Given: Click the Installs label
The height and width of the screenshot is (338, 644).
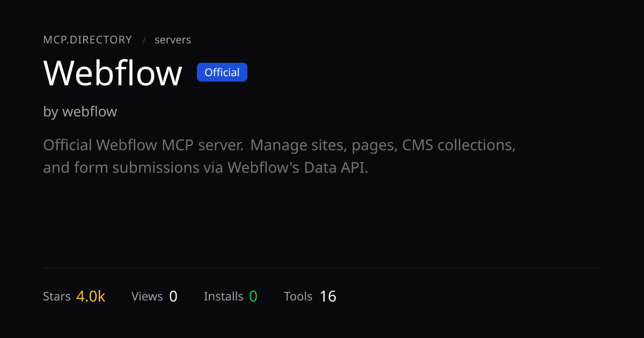Looking at the screenshot, I should pos(223,296).
